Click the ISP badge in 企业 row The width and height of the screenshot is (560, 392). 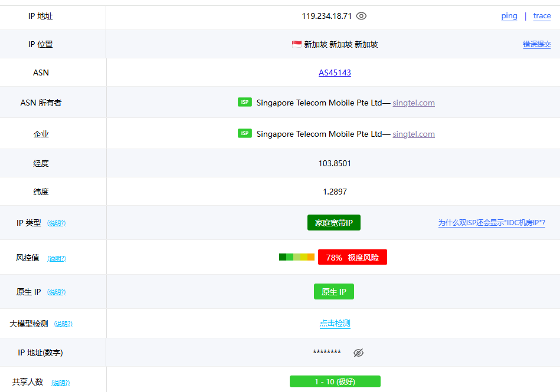click(x=245, y=133)
